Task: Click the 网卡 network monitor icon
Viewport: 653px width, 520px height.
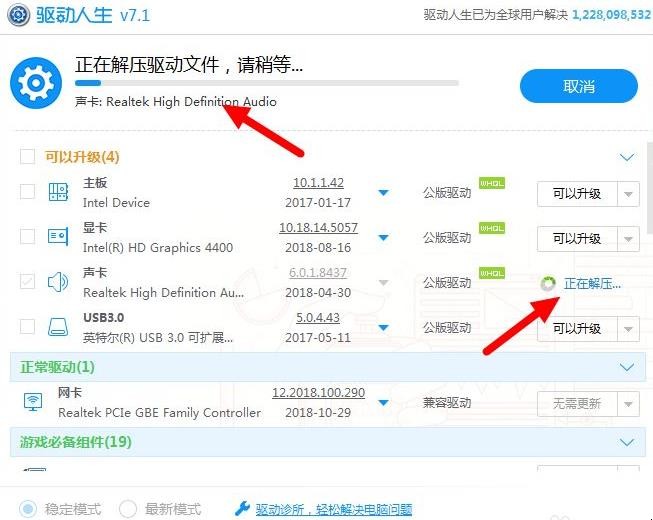Action: [x=33, y=402]
